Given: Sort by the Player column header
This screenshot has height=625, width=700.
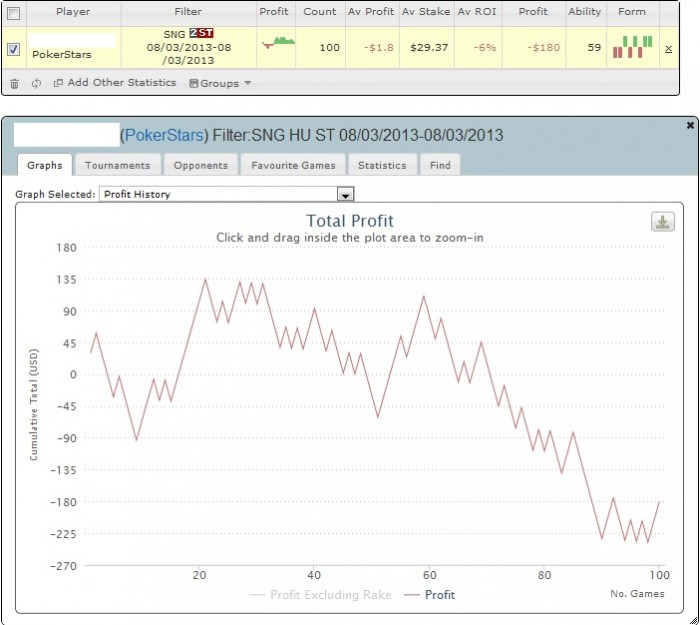Looking at the screenshot, I should [x=73, y=12].
